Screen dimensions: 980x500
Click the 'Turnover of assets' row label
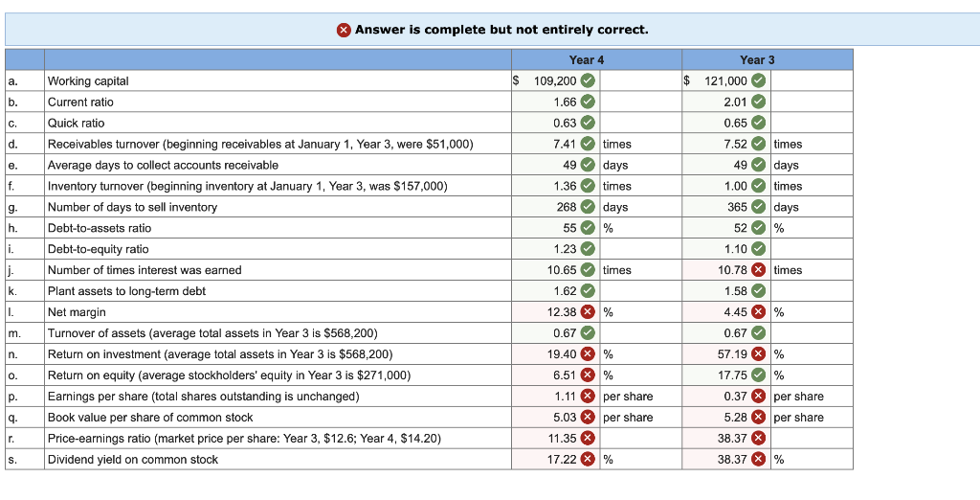pyautogui.click(x=212, y=333)
